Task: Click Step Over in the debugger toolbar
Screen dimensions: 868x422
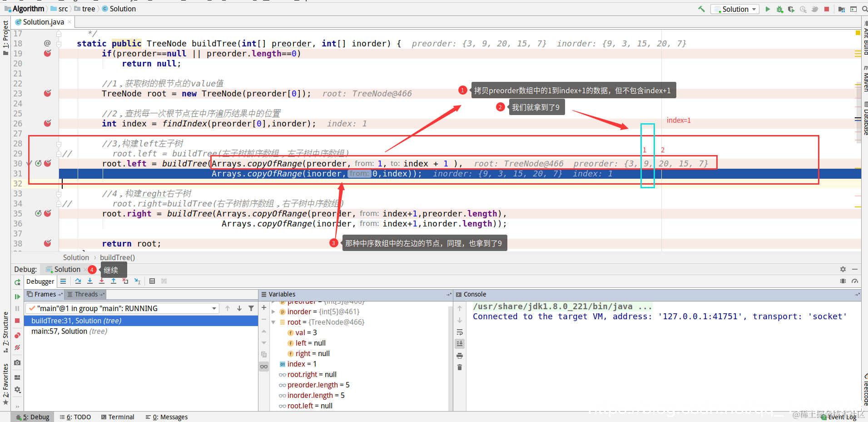Action: pos(78,281)
